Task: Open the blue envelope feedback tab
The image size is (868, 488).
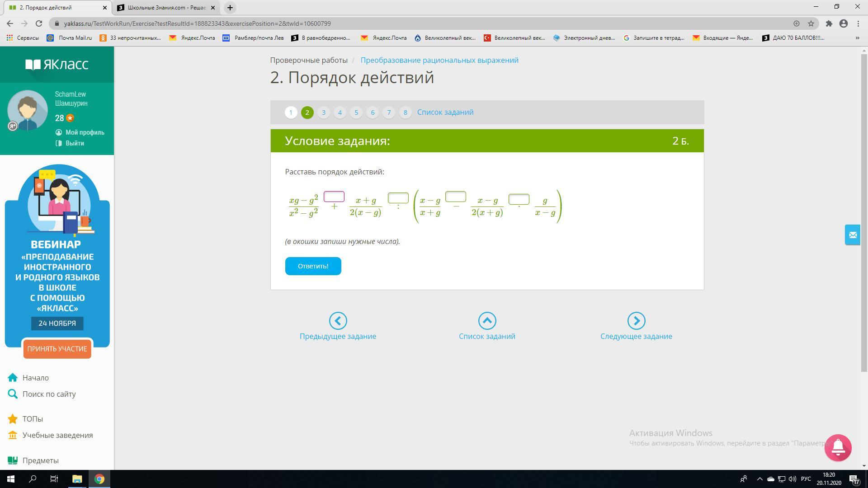Action: 852,235
